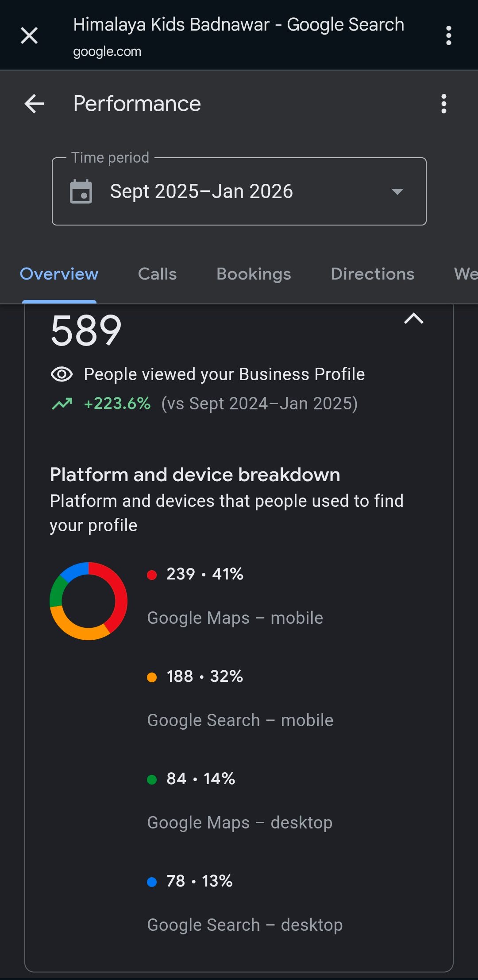Click the google.com address text
Image resolution: width=478 pixels, height=980 pixels.
pyautogui.click(x=107, y=52)
